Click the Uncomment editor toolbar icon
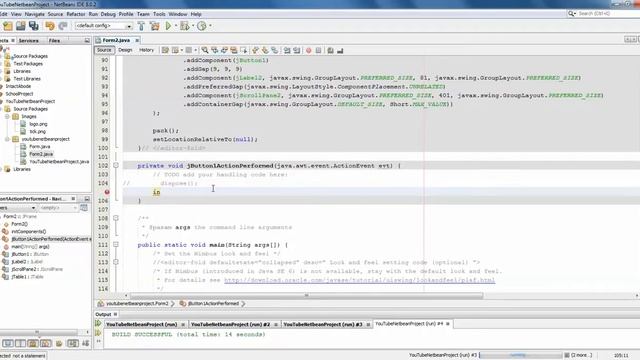Screen dimensions: 640x360 [340, 50]
